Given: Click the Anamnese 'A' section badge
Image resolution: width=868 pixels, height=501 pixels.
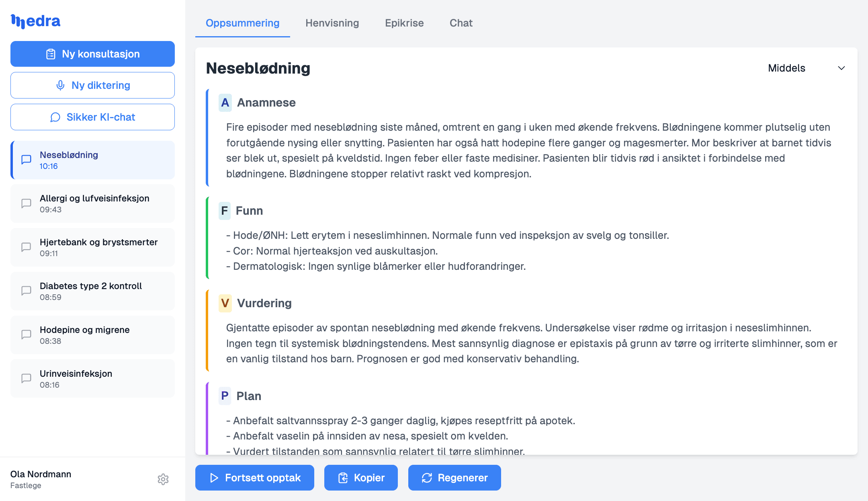Looking at the screenshot, I should tap(225, 103).
